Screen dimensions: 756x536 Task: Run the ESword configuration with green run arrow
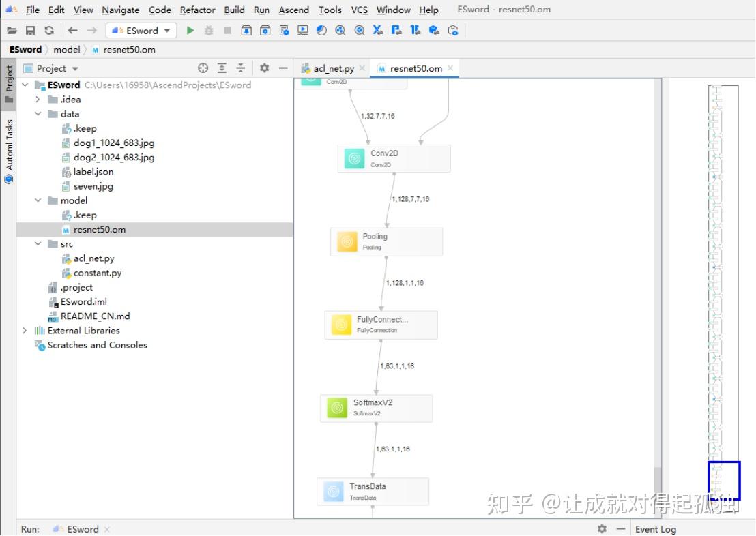coord(190,30)
